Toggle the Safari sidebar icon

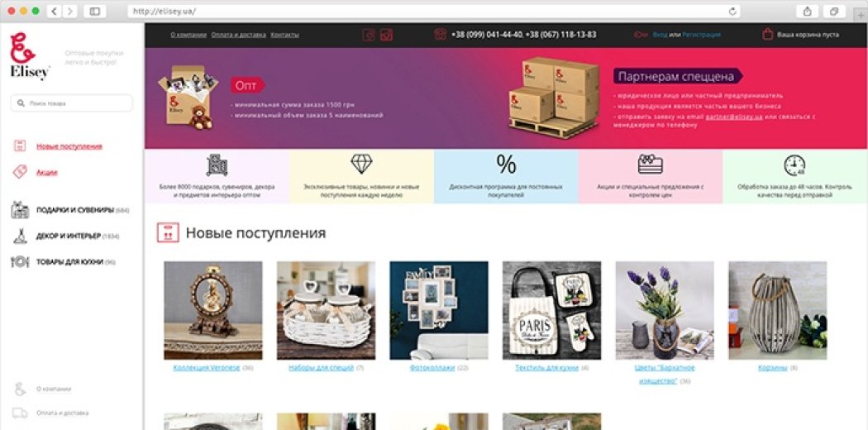pyautogui.click(x=95, y=11)
